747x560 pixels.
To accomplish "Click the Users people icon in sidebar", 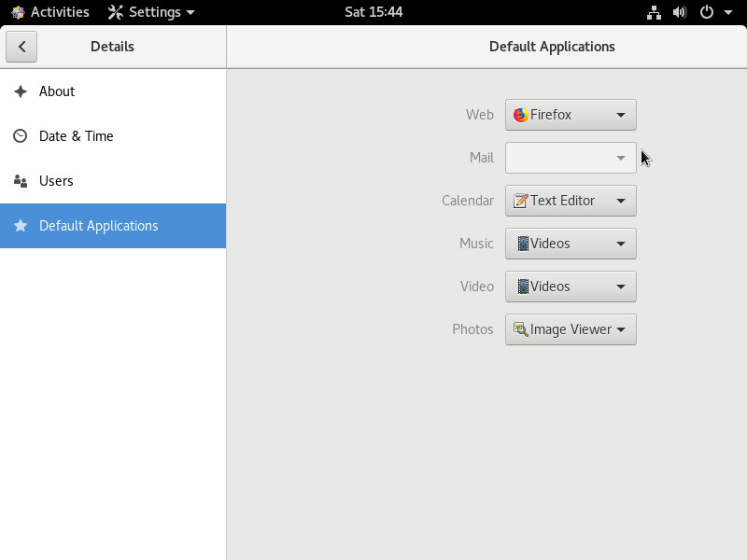I will [20, 181].
